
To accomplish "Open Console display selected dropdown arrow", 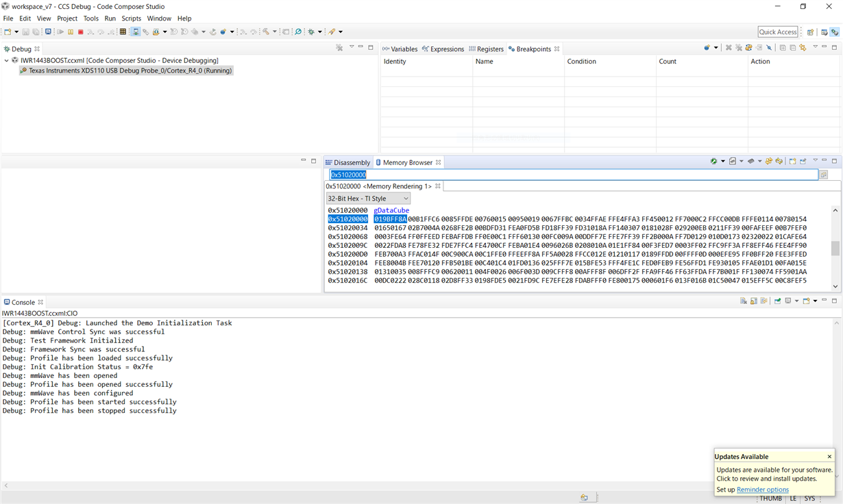I will click(x=796, y=301).
